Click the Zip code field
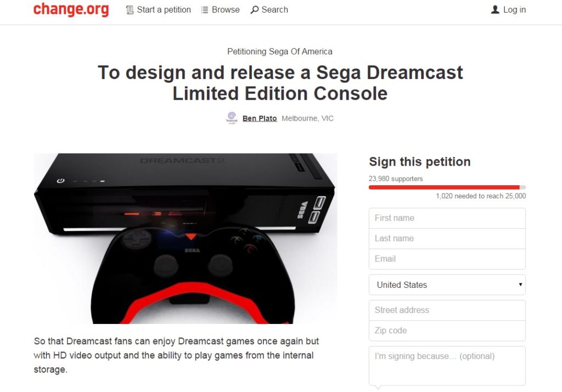 (447, 330)
